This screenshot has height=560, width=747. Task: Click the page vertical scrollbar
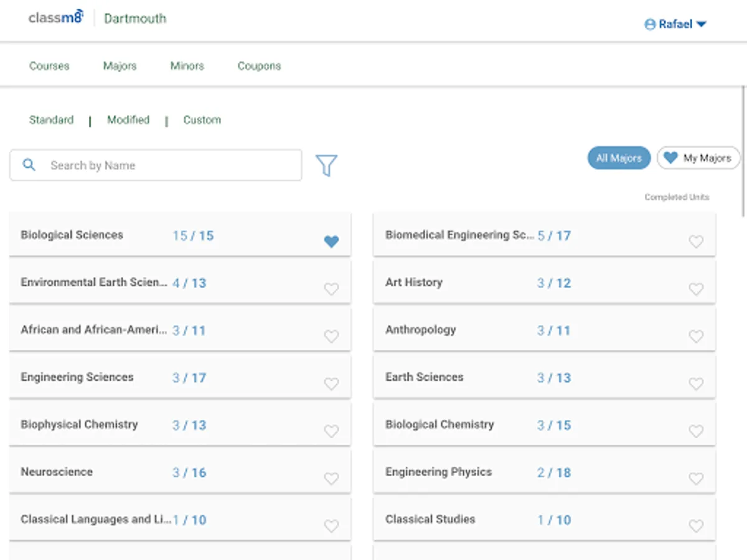click(744, 152)
